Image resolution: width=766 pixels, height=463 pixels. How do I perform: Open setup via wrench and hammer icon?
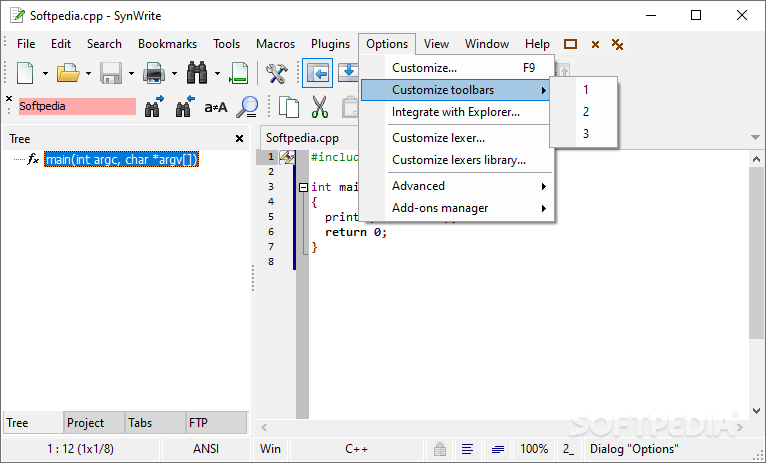coord(277,73)
